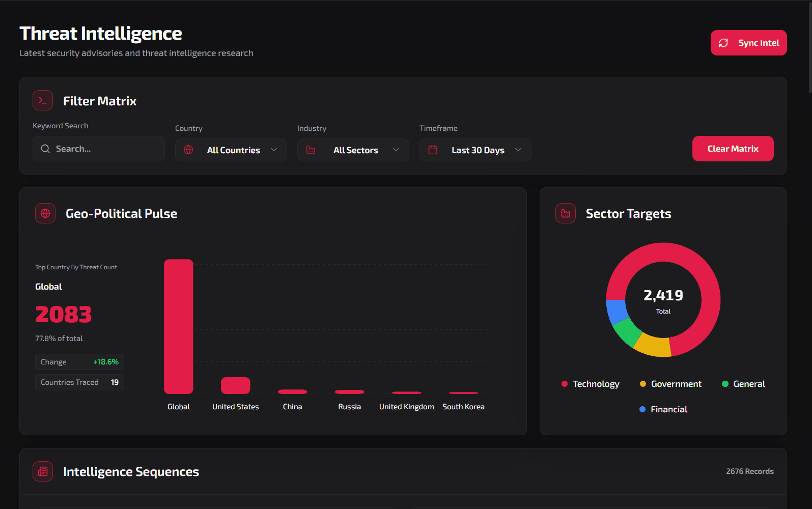Select the Global bar in the chart
The height and width of the screenshot is (509, 812).
[179, 326]
